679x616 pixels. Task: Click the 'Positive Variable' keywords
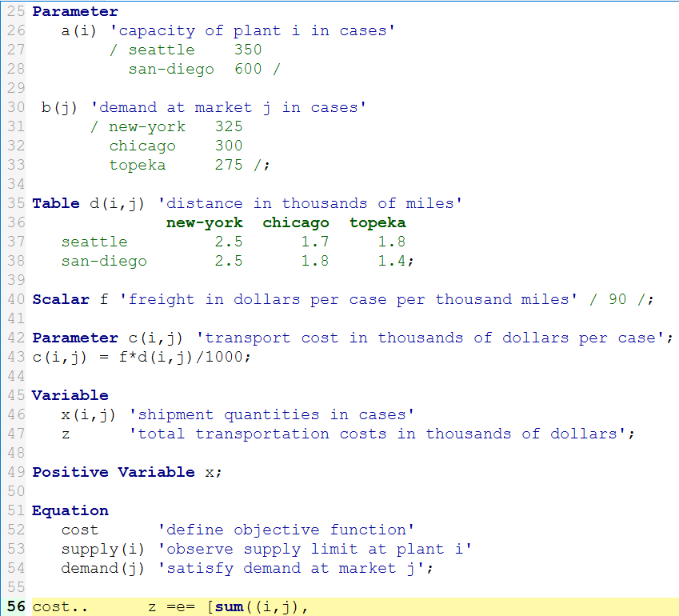113,472
